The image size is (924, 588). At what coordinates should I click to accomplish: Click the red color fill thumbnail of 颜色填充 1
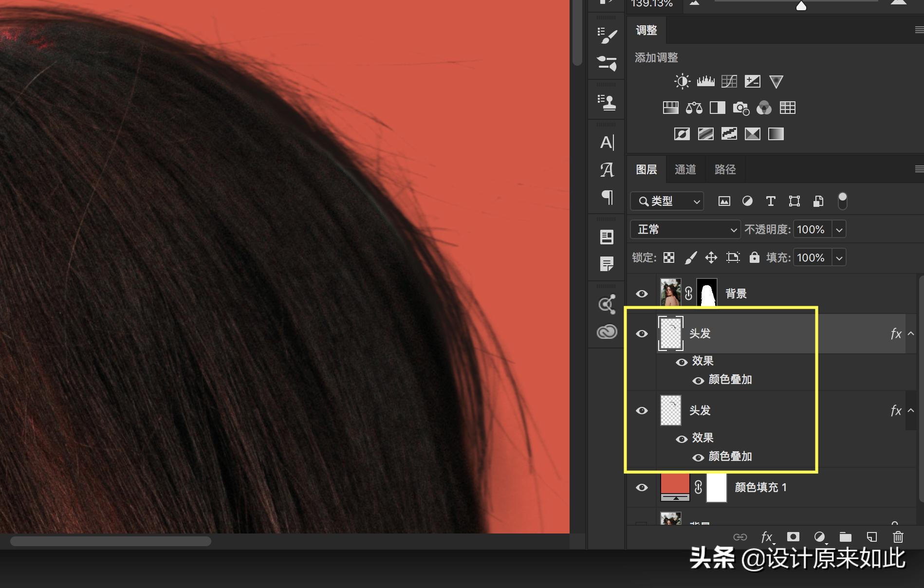coord(675,487)
